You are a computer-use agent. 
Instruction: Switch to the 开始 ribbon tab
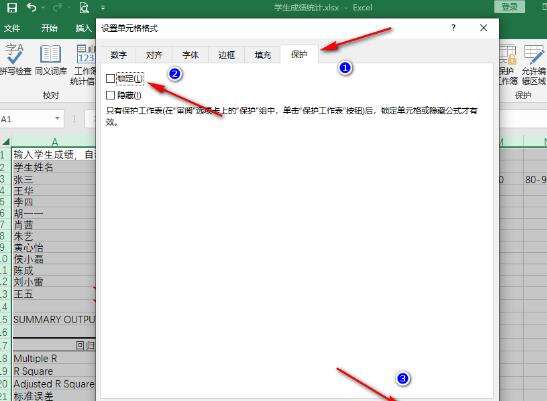[49, 28]
